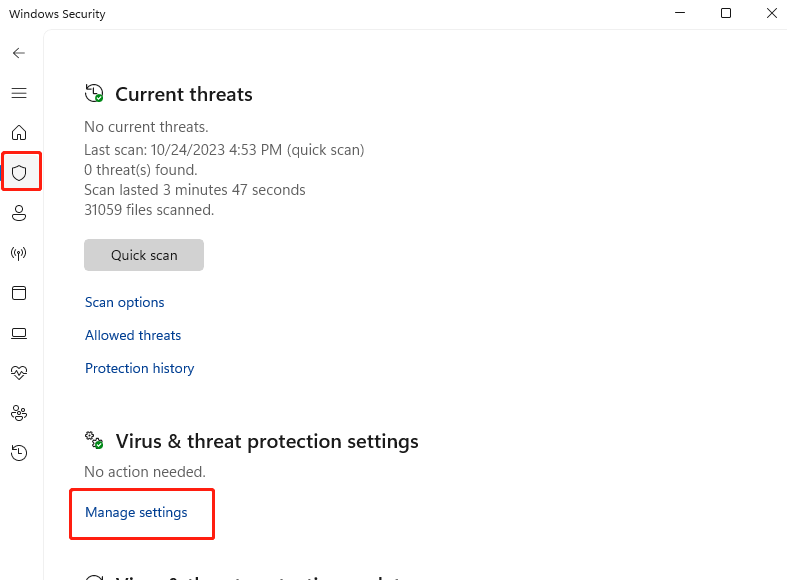Open Account protection person icon
787x580 pixels.
pyautogui.click(x=19, y=213)
